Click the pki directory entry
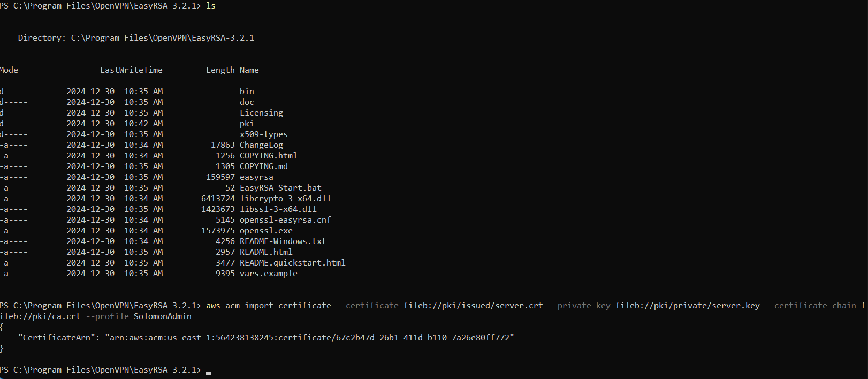 247,124
